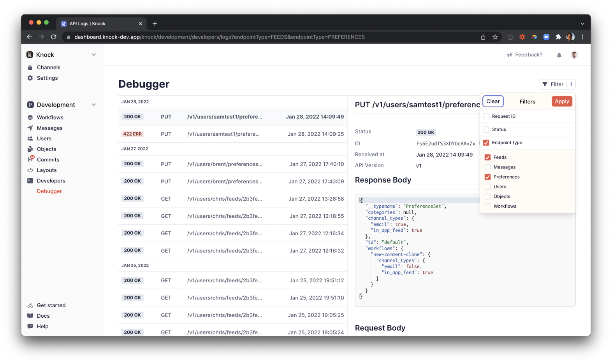
Task: Click the Commits branch icon with badge
Action: [x=30, y=159]
